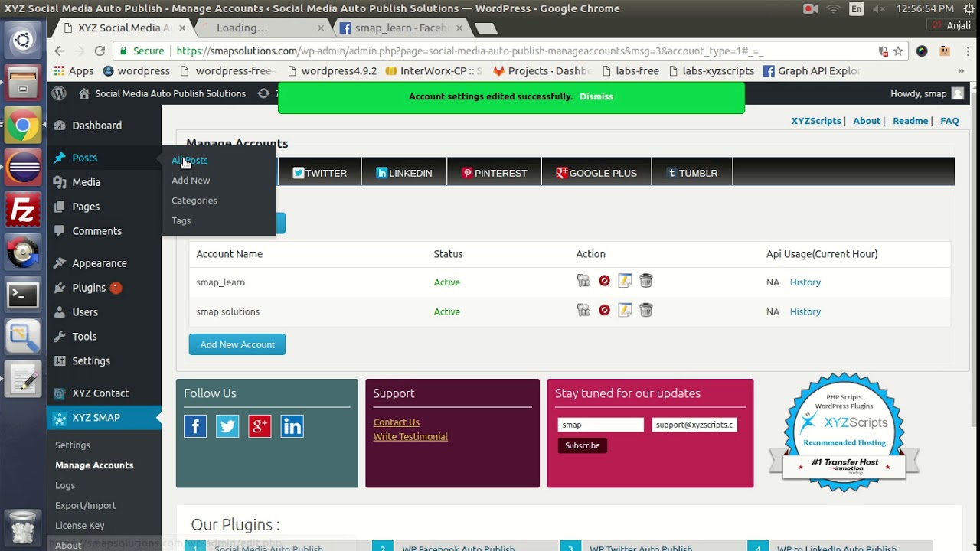Viewport: 980px width, 551px height.
Task: Click the bookmarks overflow chevron
Action: (x=961, y=70)
